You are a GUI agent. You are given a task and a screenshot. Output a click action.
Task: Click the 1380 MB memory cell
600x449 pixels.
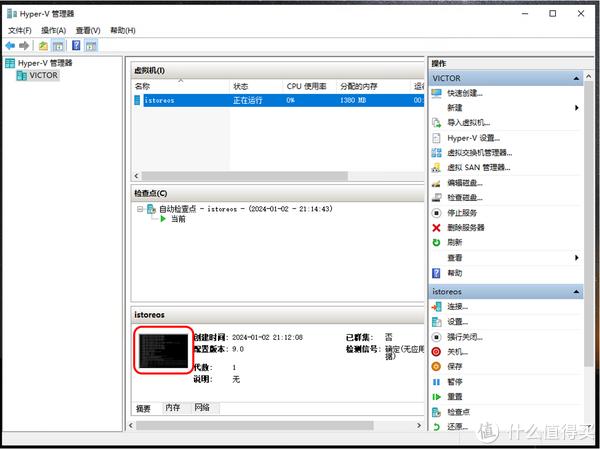(x=353, y=100)
